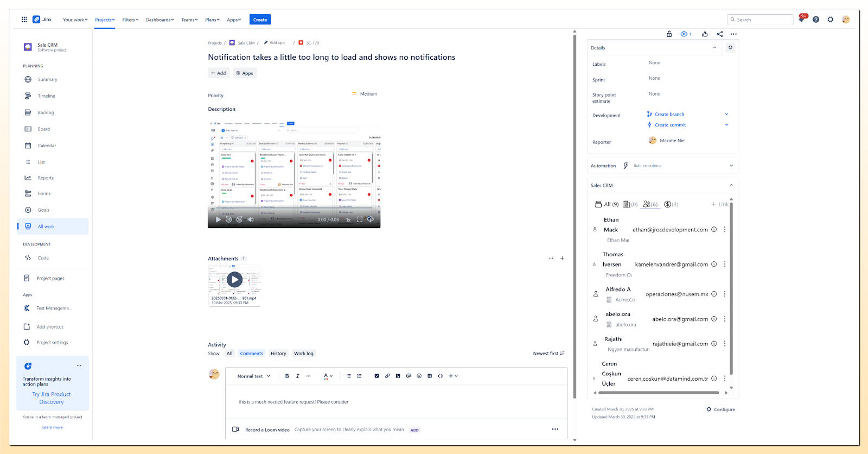
Task: Toggle comment sort order Newest first
Action: pyautogui.click(x=548, y=354)
